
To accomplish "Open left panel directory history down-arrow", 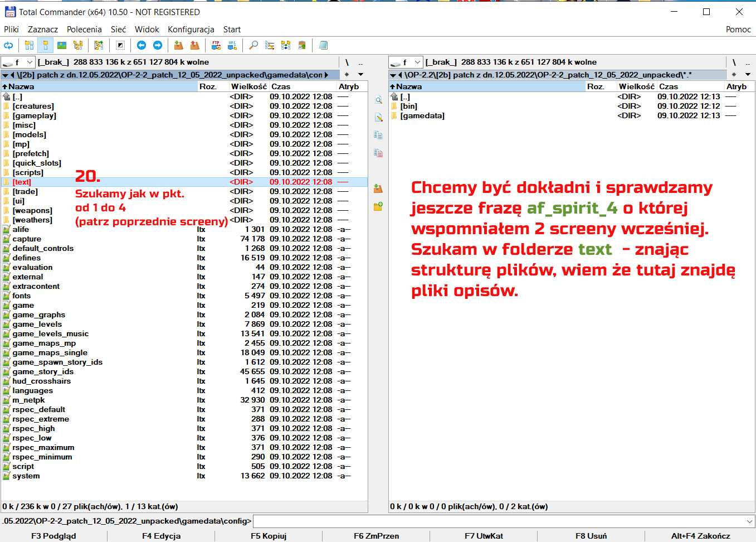I will click(360, 75).
